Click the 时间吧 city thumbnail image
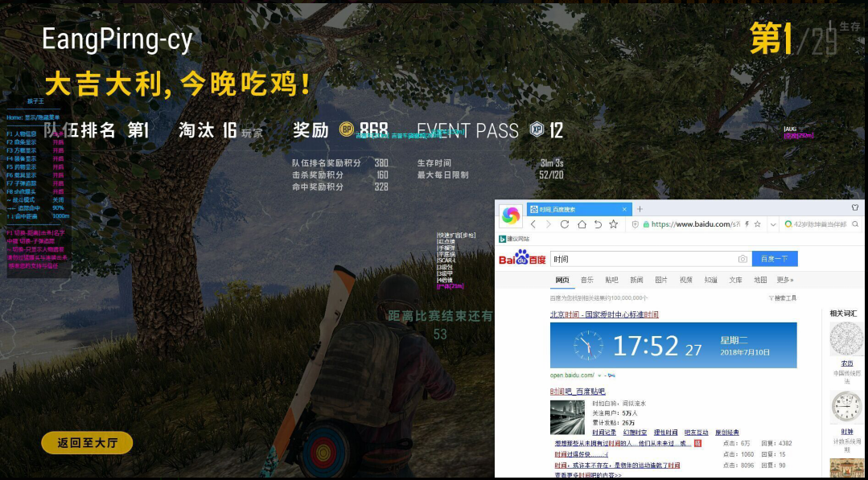The image size is (868, 480). pos(567,417)
